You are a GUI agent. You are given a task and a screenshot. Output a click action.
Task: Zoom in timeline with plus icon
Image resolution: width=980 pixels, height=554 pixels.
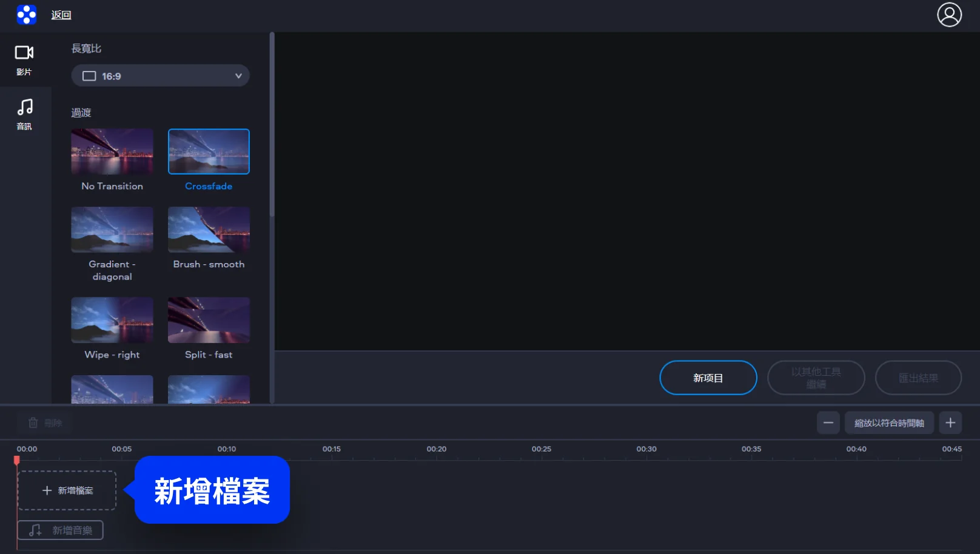(x=950, y=422)
